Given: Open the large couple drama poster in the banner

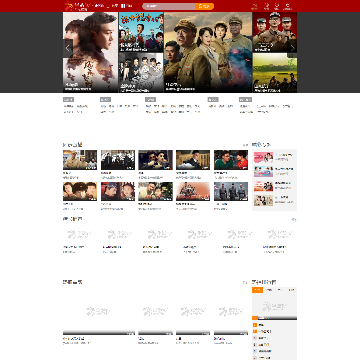Looking at the screenshot, I should click(90, 52).
